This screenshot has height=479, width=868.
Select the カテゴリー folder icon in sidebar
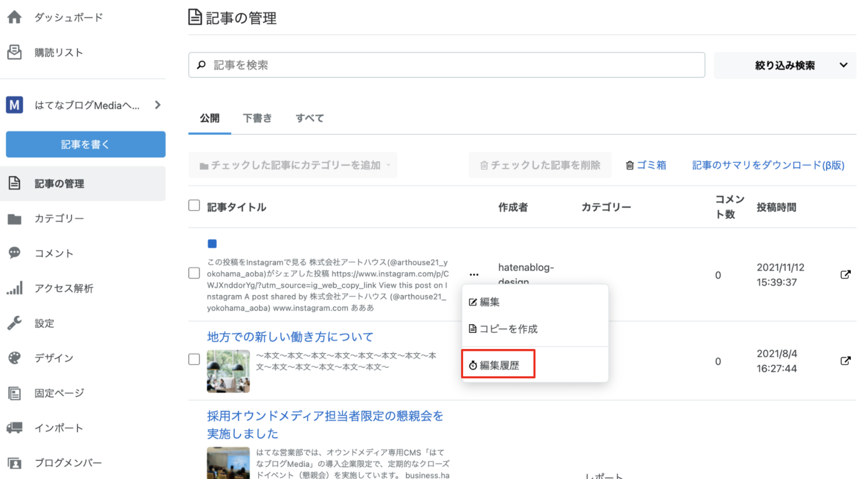15,218
